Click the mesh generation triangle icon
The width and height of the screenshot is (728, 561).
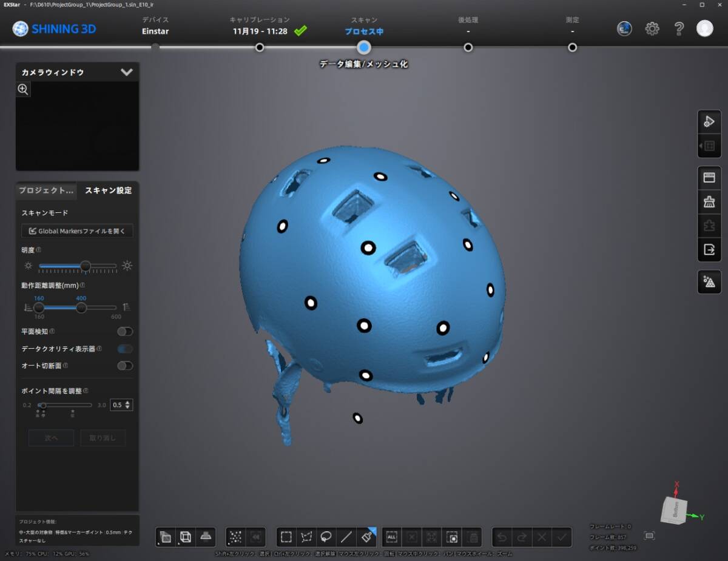709,281
